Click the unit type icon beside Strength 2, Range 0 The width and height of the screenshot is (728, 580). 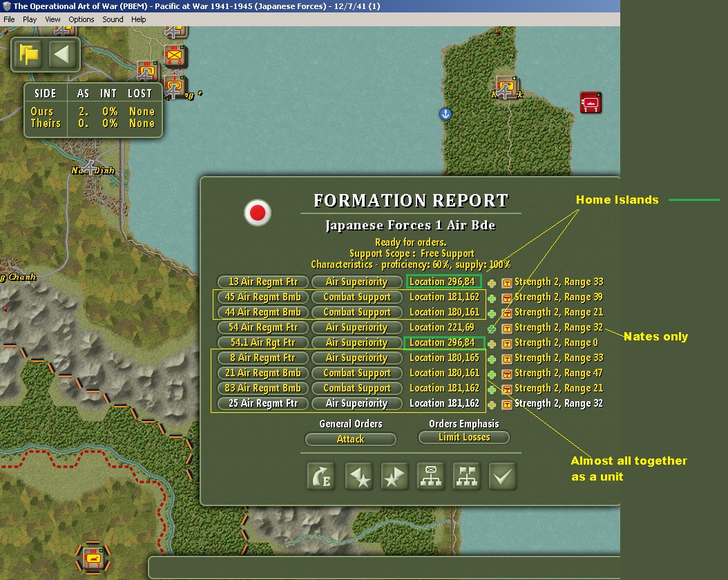coord(507,344)
